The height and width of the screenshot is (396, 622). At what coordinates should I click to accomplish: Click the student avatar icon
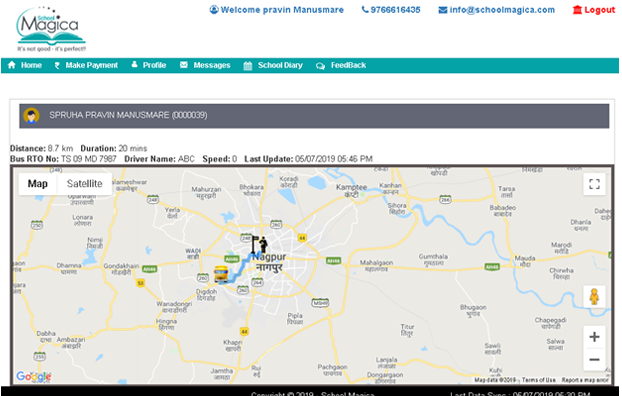pos(31,115)
